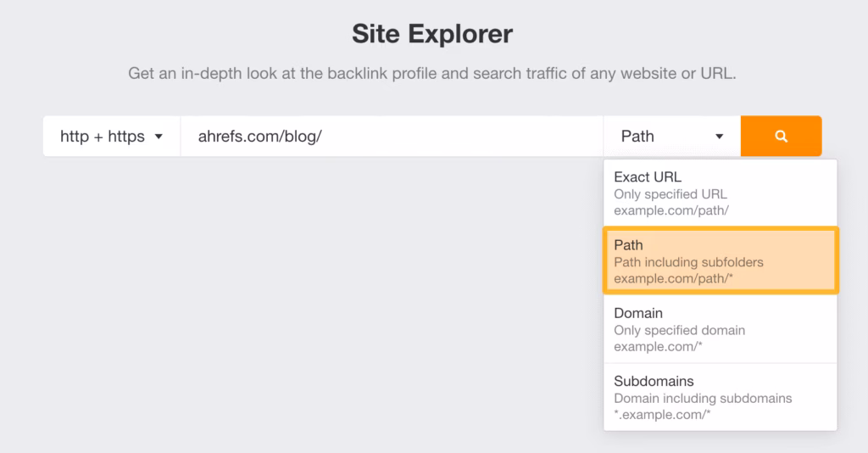This screenshot has width=868, height=453.
Task: Click the "*.example.com/*" example text
Action: (x=664, y=414)
